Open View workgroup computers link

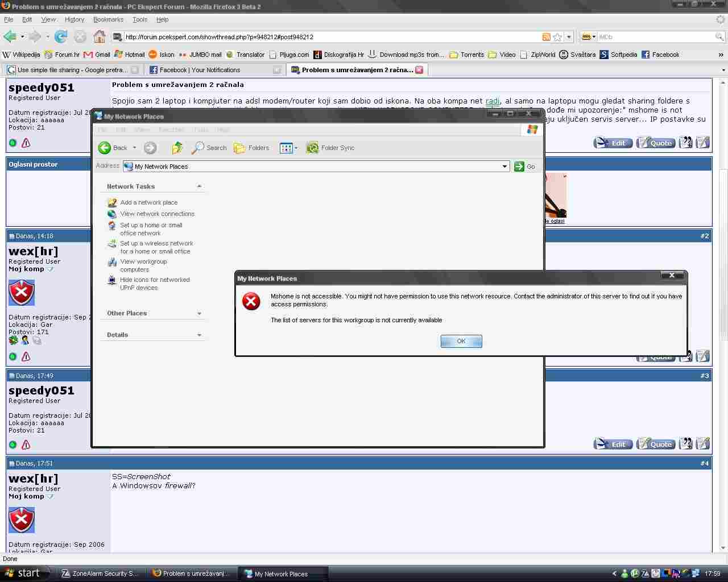pyautogui.click(x=143, y=265)
